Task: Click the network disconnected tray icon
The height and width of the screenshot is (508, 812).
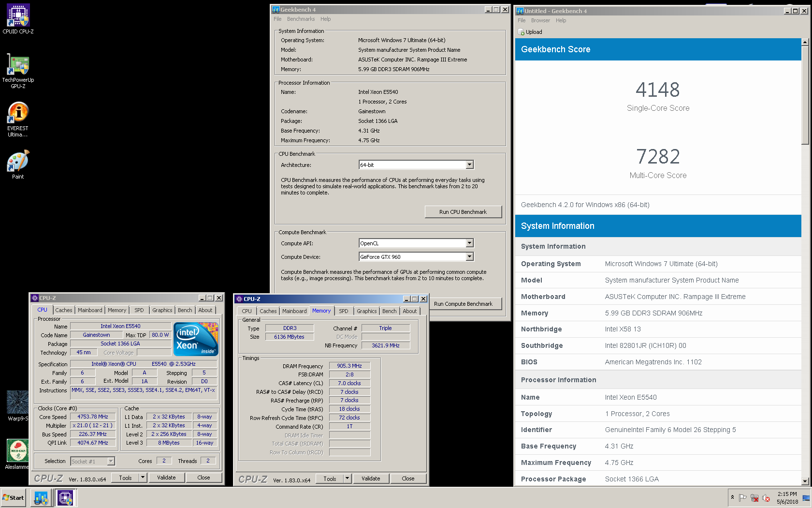Action: pos(754,498)
